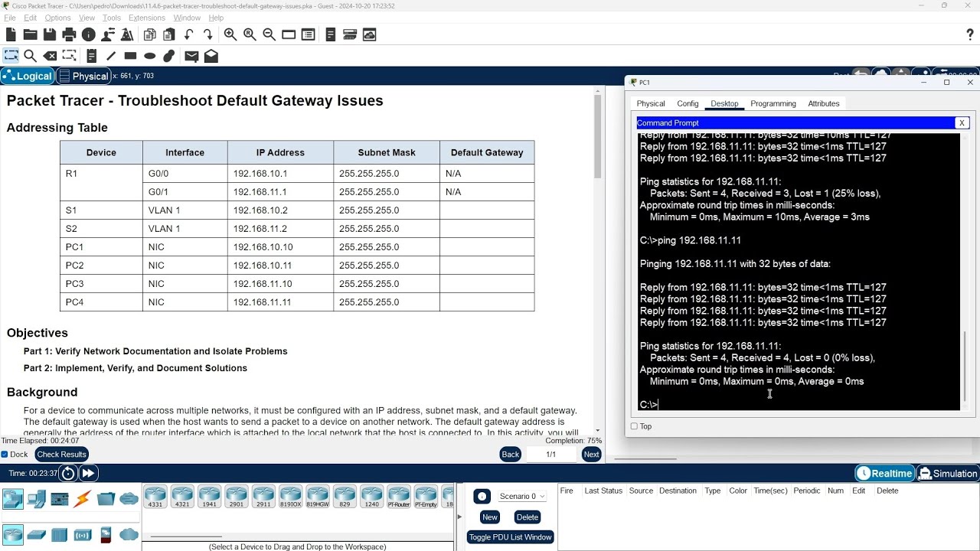Open the Options menu
This screenshot has height=551, width=980.
(57, 18)
